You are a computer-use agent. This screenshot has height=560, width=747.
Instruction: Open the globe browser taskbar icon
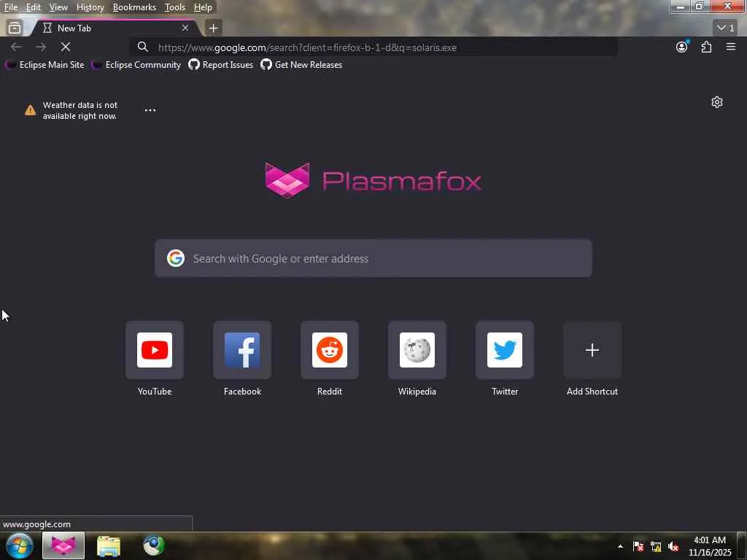pos(153,545)
